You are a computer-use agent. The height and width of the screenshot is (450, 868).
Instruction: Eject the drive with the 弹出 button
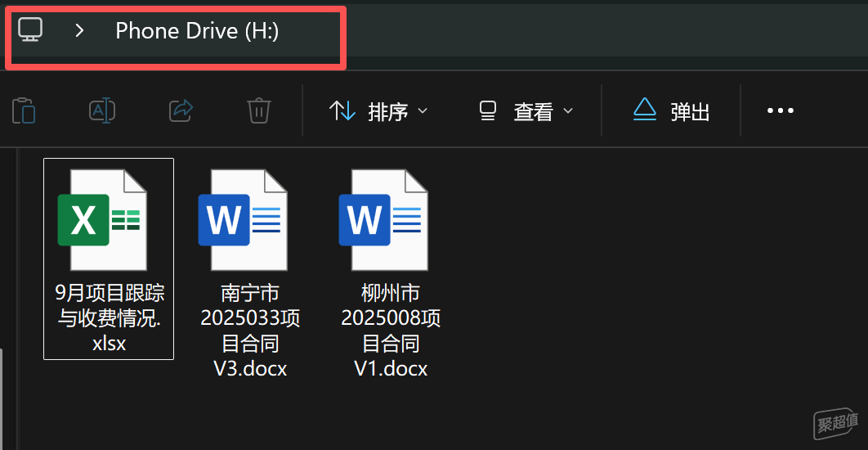(x=671, y=110)
